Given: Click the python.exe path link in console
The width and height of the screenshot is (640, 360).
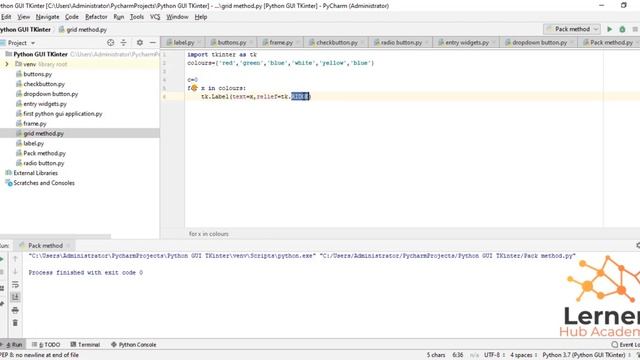Looking at the screenshot, I should click(x=172, y=256).
